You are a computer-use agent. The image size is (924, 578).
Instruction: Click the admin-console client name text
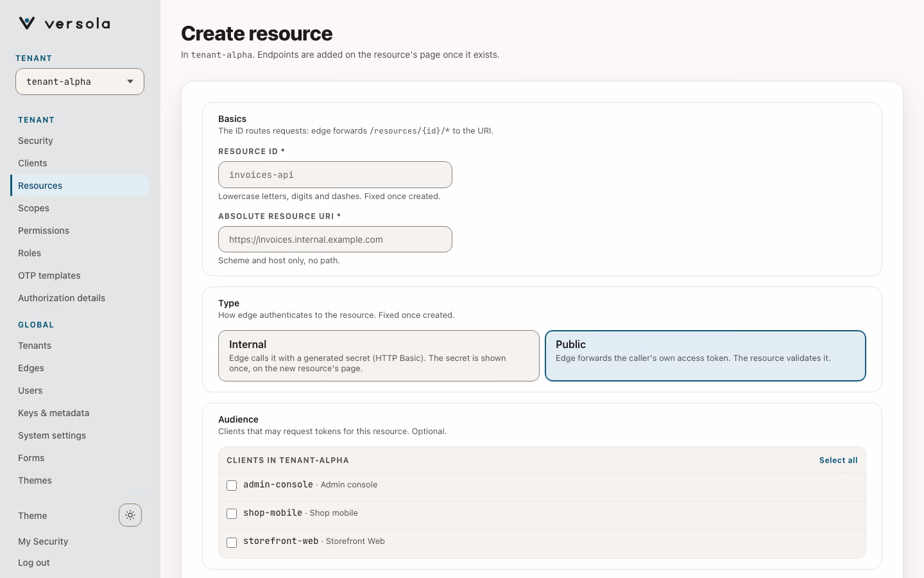click(x=278, y=484)
